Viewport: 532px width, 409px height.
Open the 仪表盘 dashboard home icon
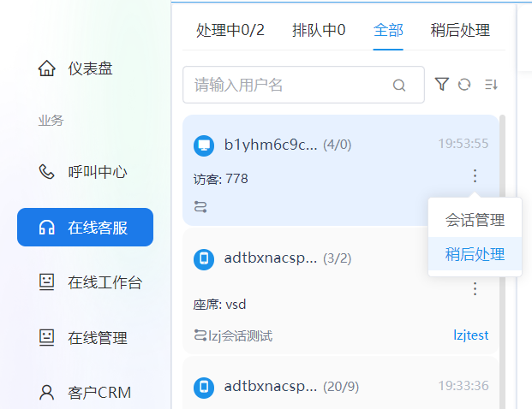click(x=46, y=68)
